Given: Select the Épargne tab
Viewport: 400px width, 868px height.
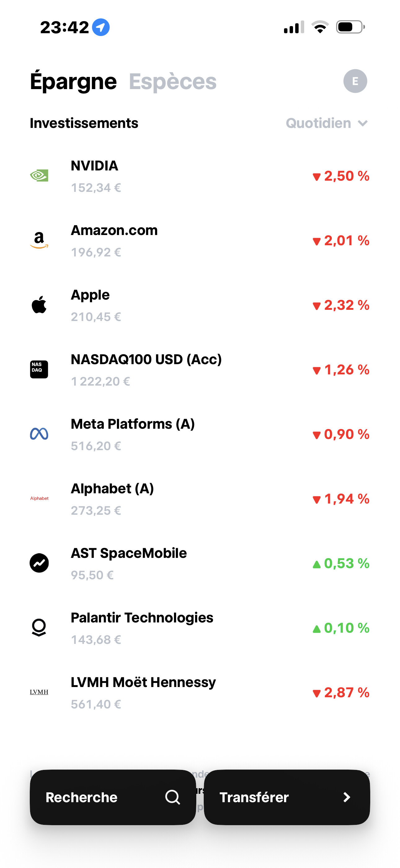Looking at the screenshot, I should [73, 82].
